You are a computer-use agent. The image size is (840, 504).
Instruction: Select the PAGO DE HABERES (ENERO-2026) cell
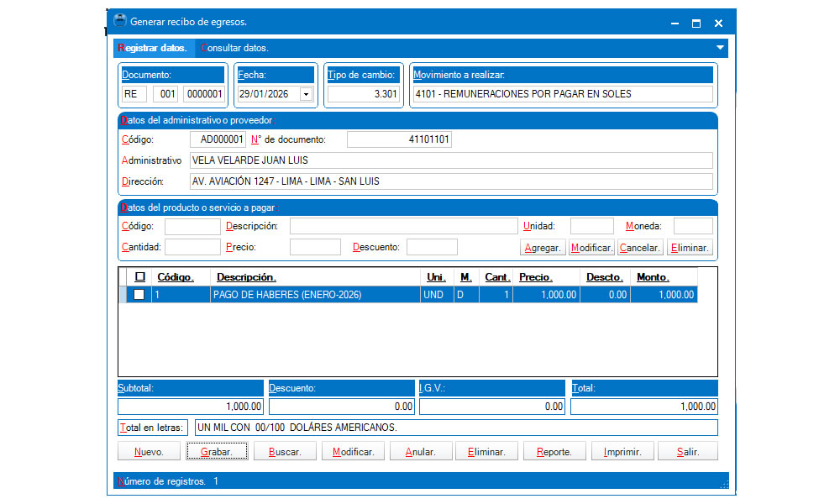coord(315,295)
